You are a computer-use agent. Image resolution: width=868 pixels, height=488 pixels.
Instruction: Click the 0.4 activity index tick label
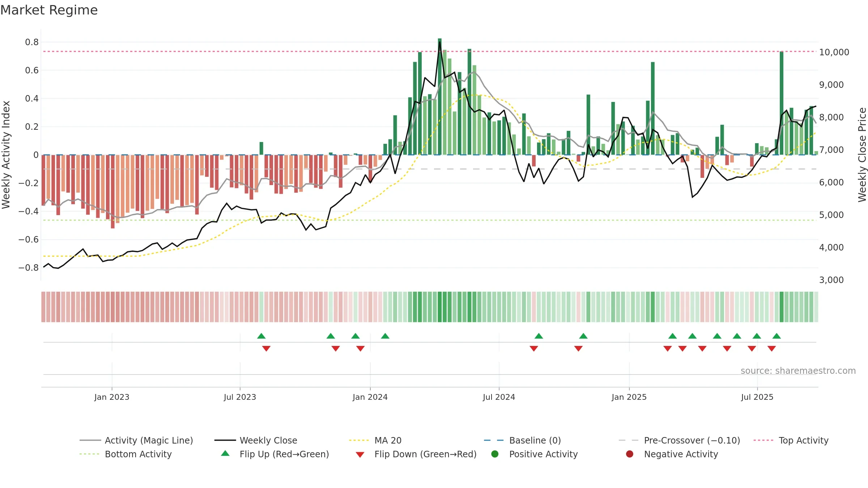pyautogui.click(x=32, y=99)
